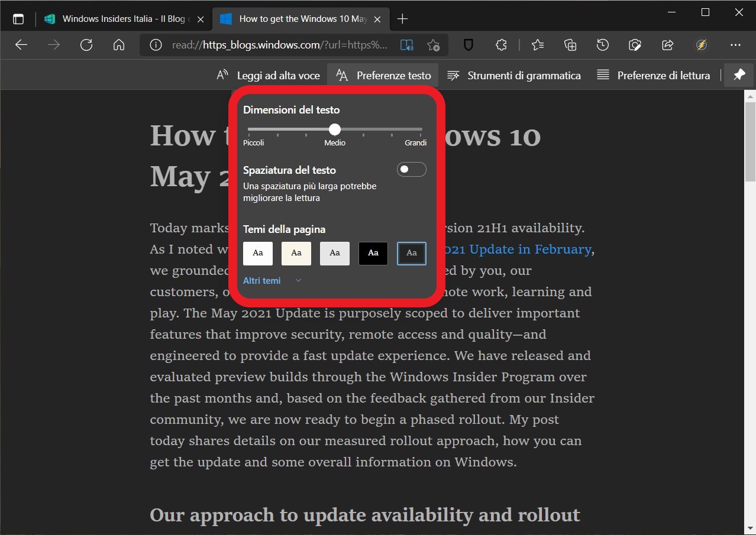The image size is (756, 535).
Task: Enable the Spaziatura del testo toggle
Action: [411, 170]
